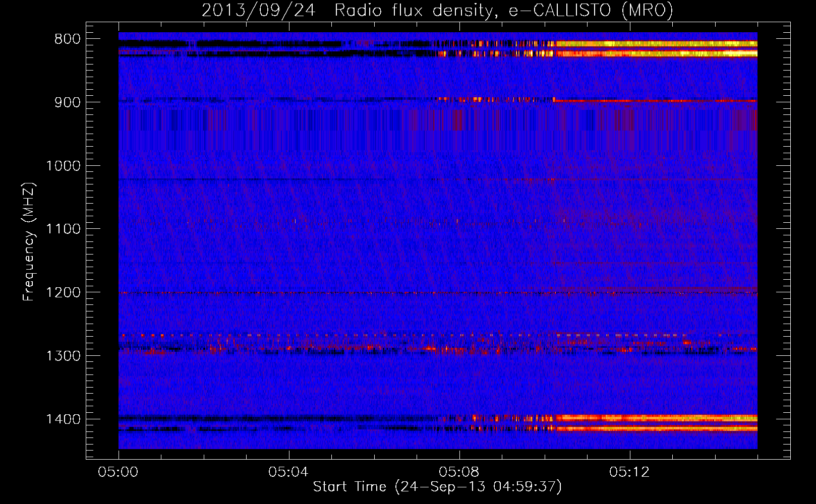Click the 'Start Time (24-Sep-13 04:59:37)' label

(x=437, y=487)
